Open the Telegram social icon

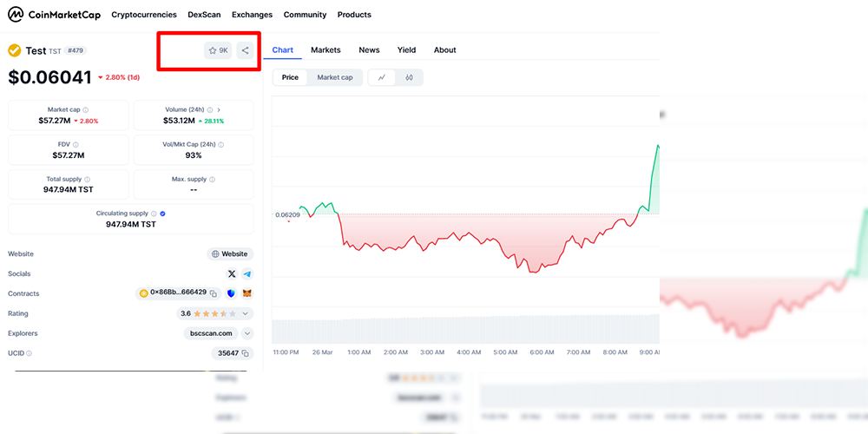pos(247,274)
